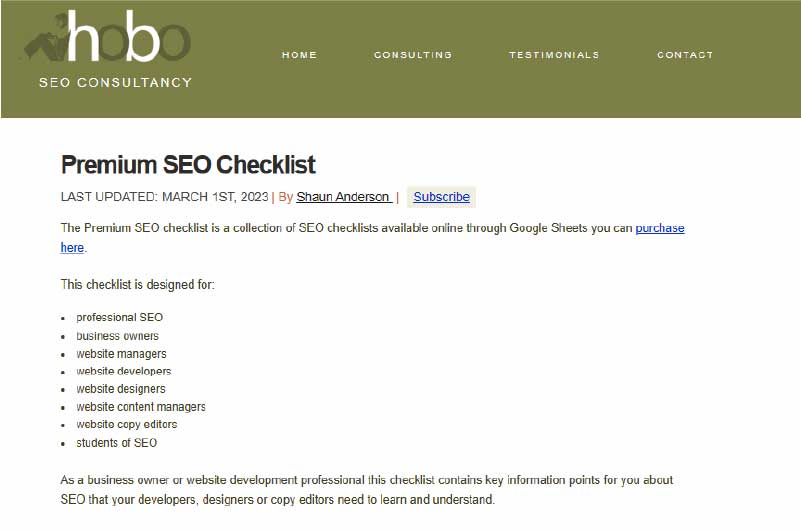Click the hobo SEO Consultancy logo
Viewport: 801px width, 531px height.
[108, 49]
